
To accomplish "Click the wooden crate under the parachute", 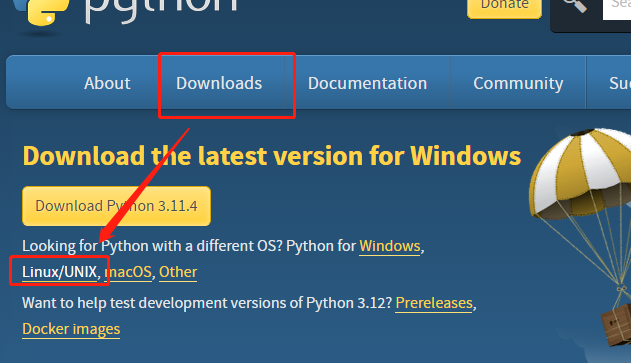I will click(617, 324).
